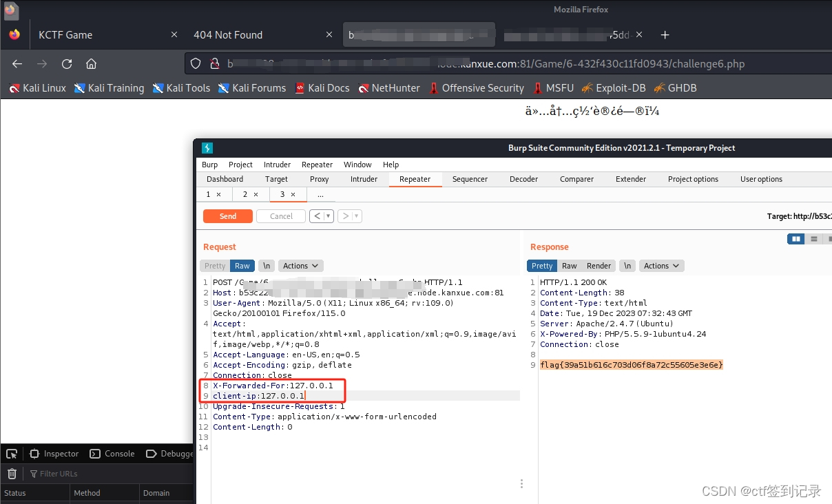The image size is (832, 504).
Task: Switch Response view to Render
Action: coord(599,266)
